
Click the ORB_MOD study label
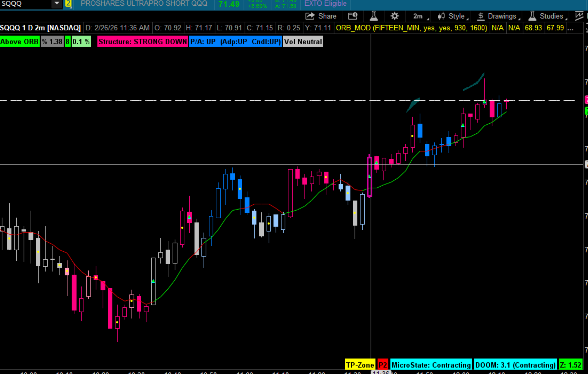(x=411, y=28)
